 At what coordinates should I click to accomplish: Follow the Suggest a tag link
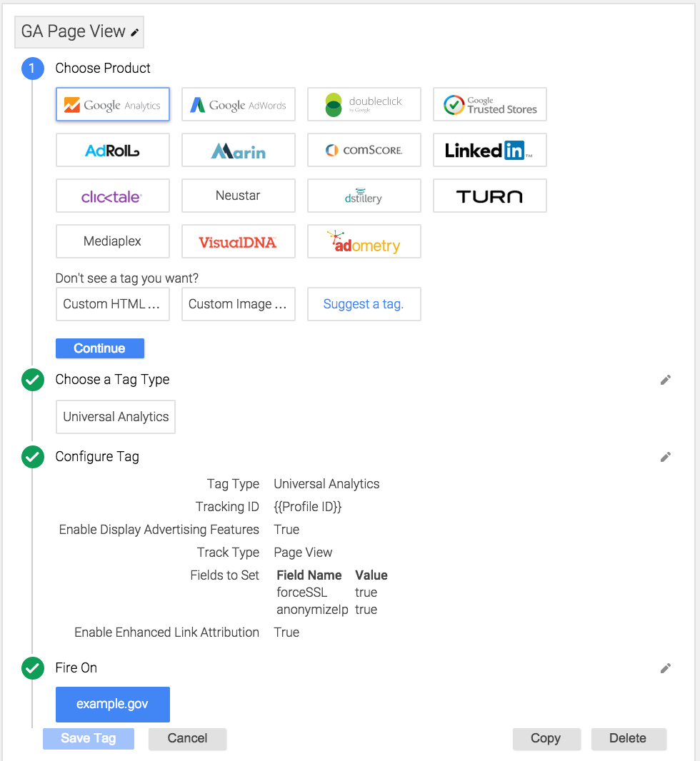[x=364, y=304]
